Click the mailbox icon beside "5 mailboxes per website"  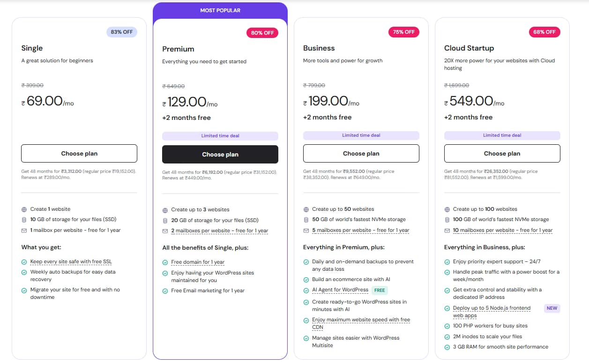click(x=306, y=230)
